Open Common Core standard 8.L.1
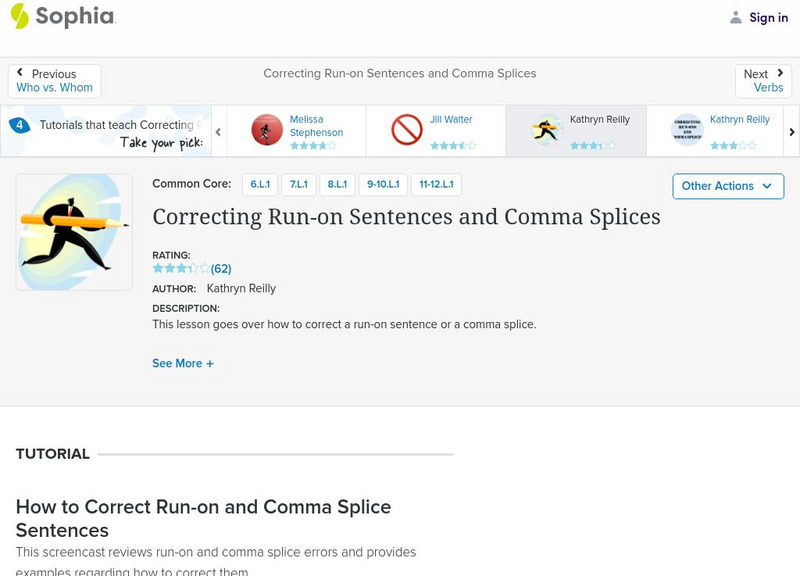This screenshot has height=576, width=800. click(x=337, y=185)
